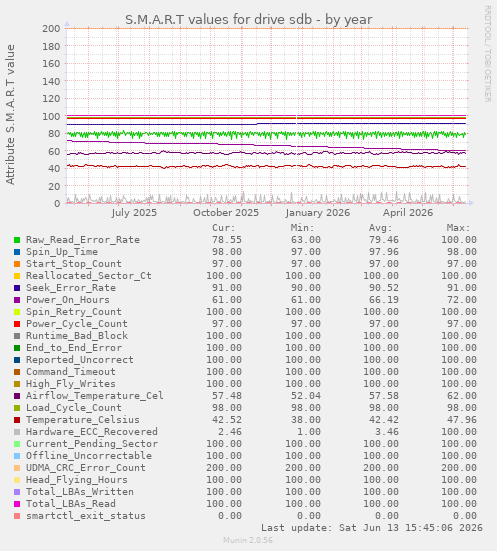The image size is (497, 551).
Task: Click the July 2025 x-axis label
Action: pyautogui.click(x=134, y=213)
